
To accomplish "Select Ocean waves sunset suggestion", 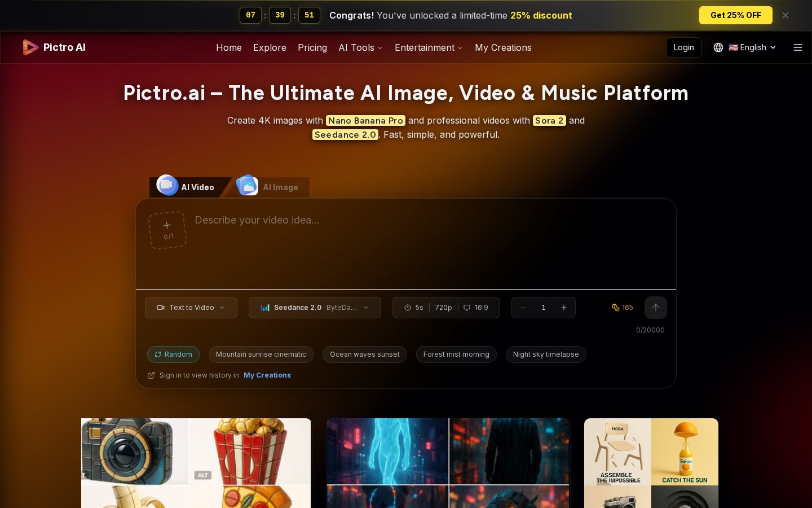I will [x=365, y=354].
